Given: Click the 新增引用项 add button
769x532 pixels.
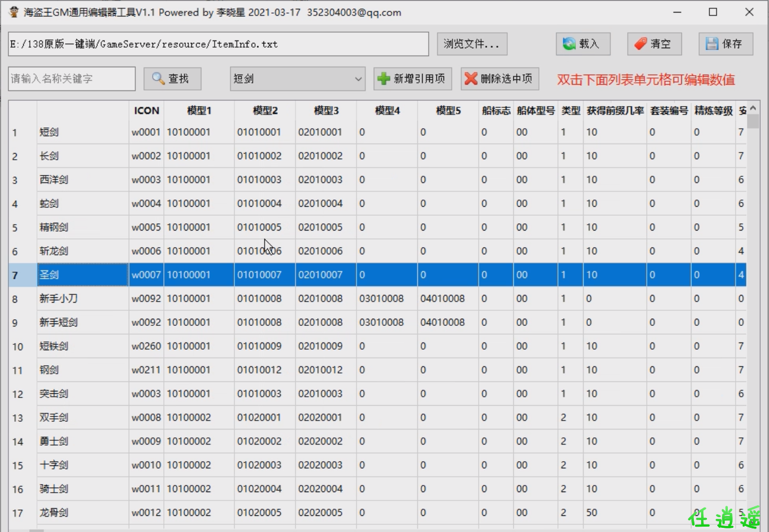Looking at the screenshot, I should 413,79.
